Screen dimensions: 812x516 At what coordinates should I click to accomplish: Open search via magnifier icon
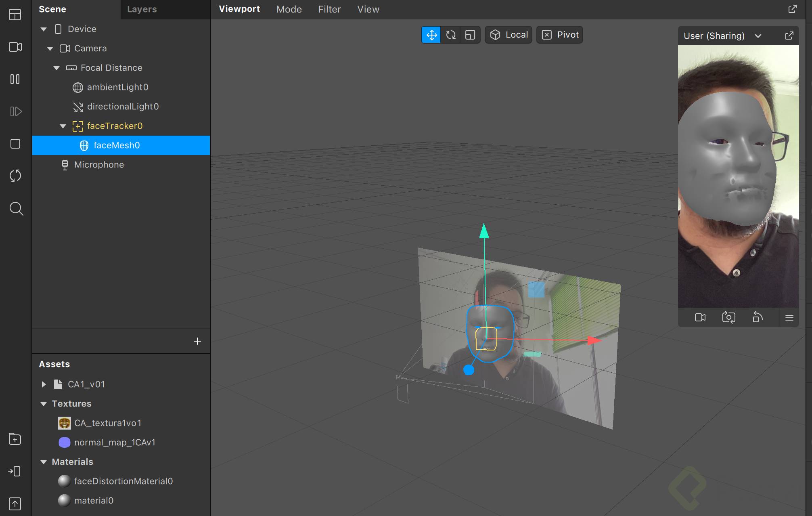tap(16, 209)
